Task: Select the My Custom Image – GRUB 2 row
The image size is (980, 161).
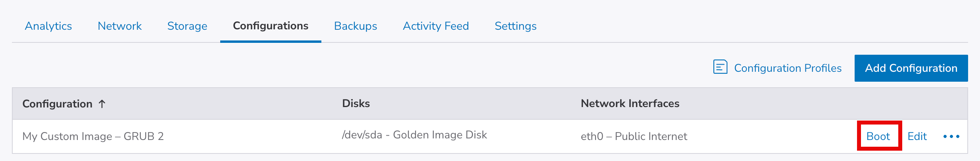Action: [93, 136]
